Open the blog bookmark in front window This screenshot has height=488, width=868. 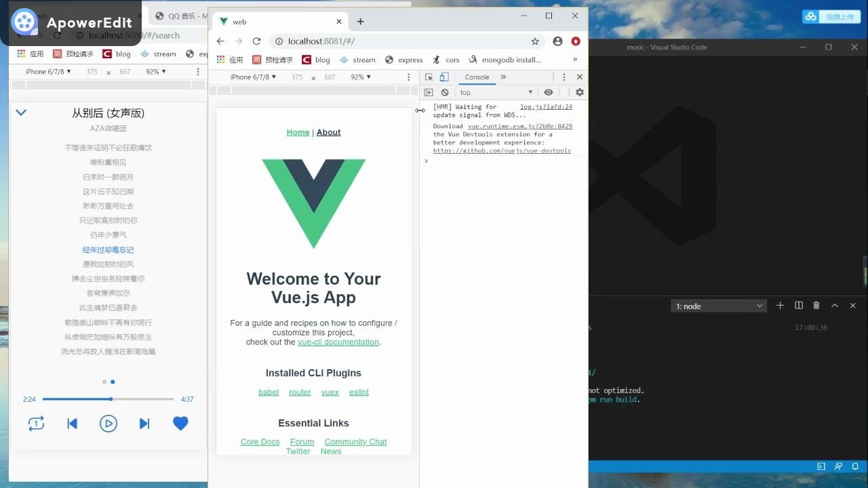click(316, 60)
